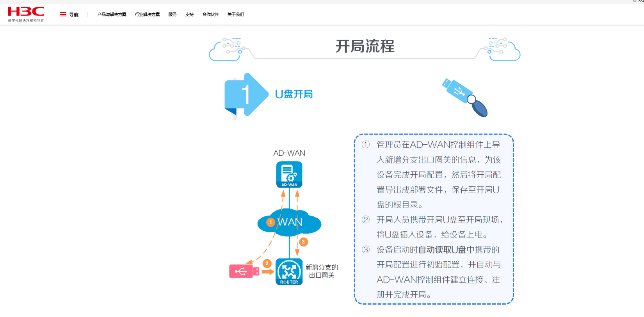Click the left cloud decoration icon
This screenshot has width=644, height=317.
[x=227, y=50]
